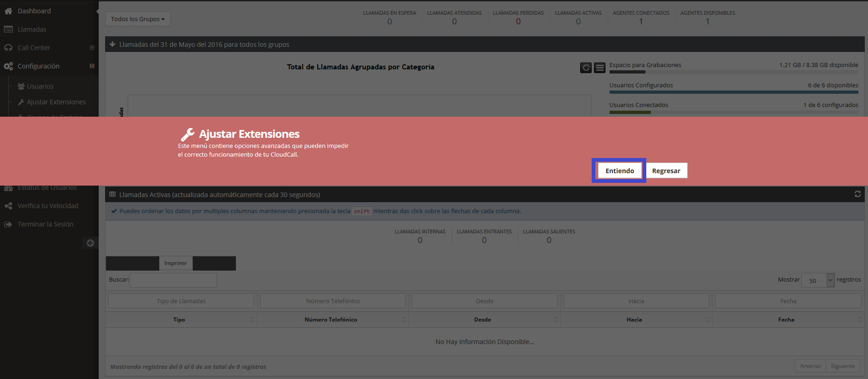Open Verifica tu Velocidad
This screenshot has height=379, width=868.
pos(48,206)
